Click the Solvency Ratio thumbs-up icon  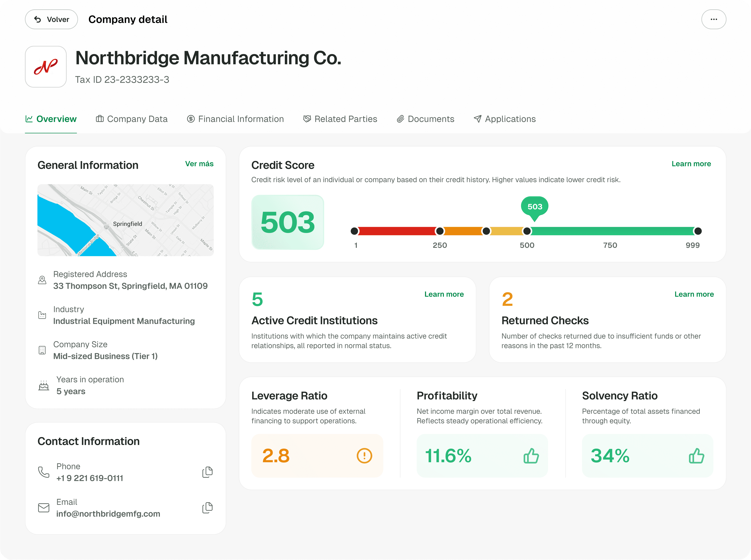click(696, 456)
